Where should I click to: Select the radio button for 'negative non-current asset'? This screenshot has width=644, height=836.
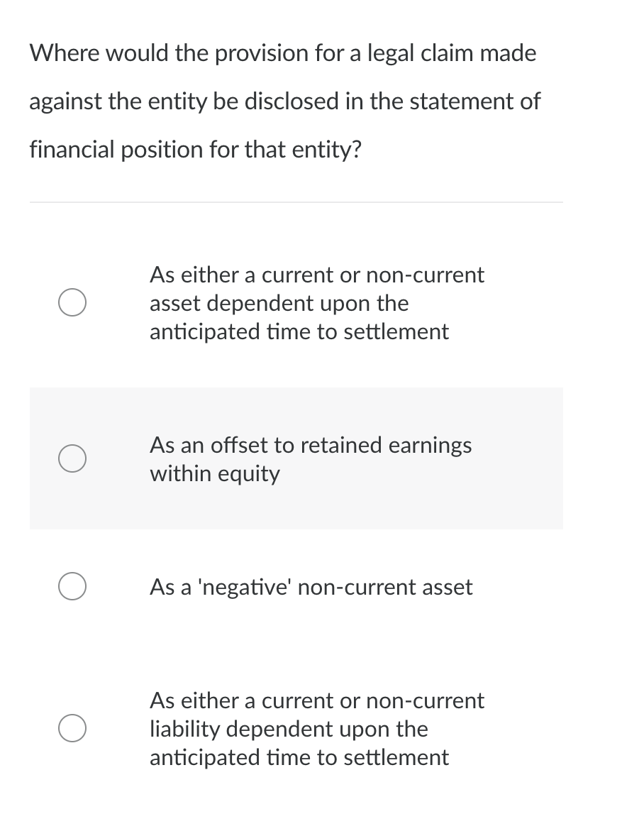click(x=72, y=586)
